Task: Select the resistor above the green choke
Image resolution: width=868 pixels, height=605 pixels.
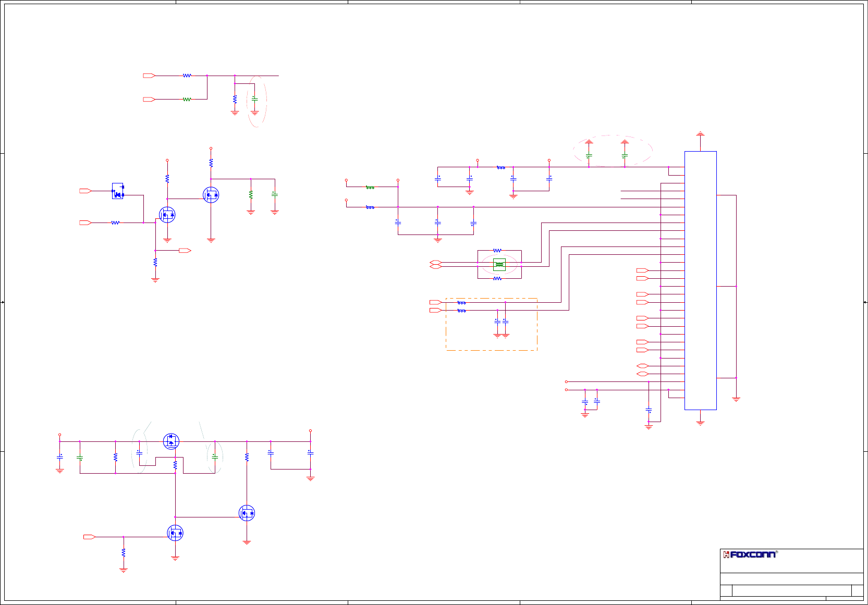Action: point(497,251)
